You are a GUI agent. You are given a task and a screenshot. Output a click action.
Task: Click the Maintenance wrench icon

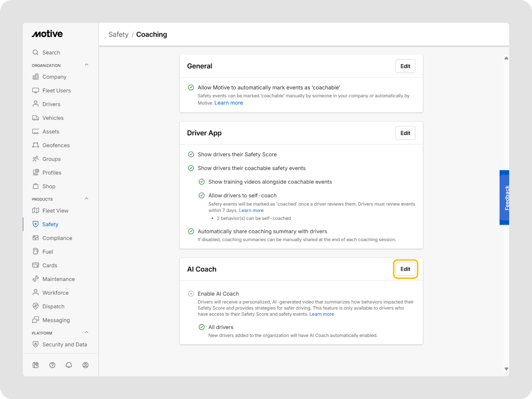36,279
